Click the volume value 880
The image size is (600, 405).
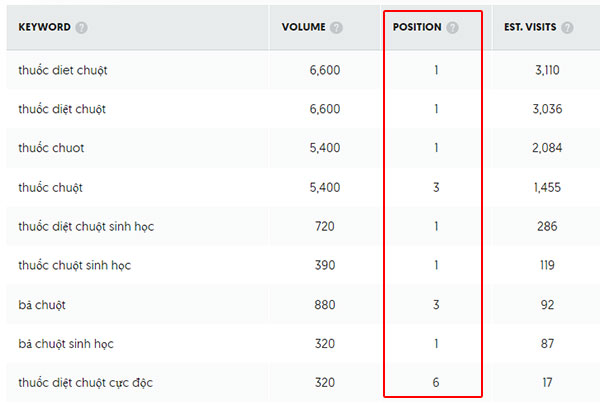click(x=325, y=305)
